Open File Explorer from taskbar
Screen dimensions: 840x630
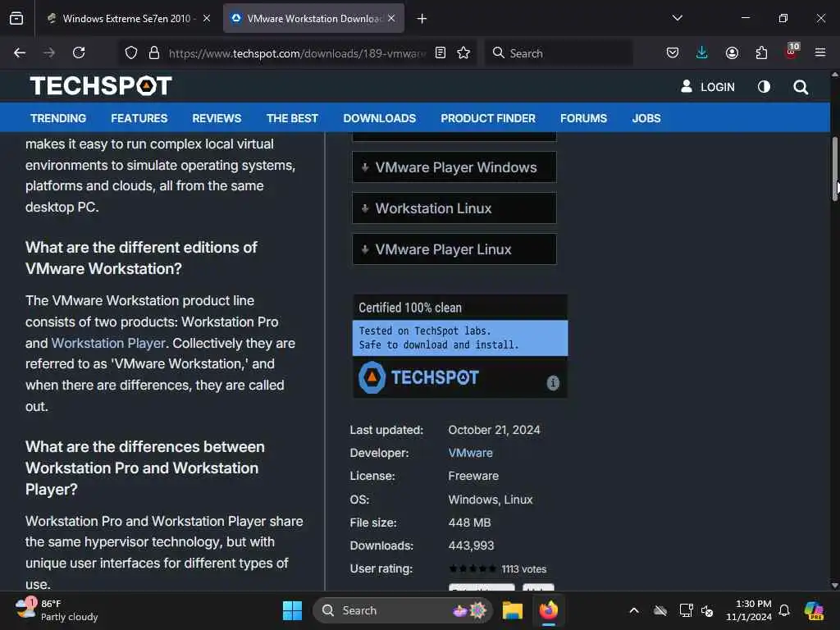coord(512,610)
